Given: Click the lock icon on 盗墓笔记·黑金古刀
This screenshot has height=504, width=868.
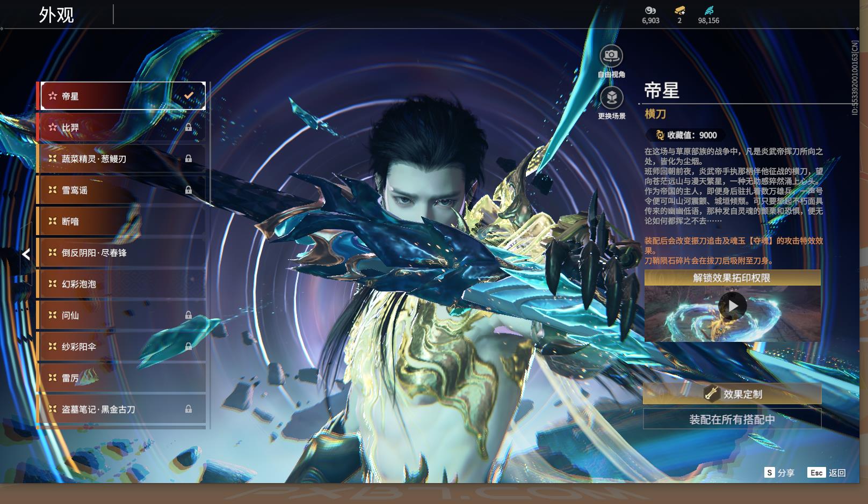Looking at the screenshot, I should click(x=189, y=409).
